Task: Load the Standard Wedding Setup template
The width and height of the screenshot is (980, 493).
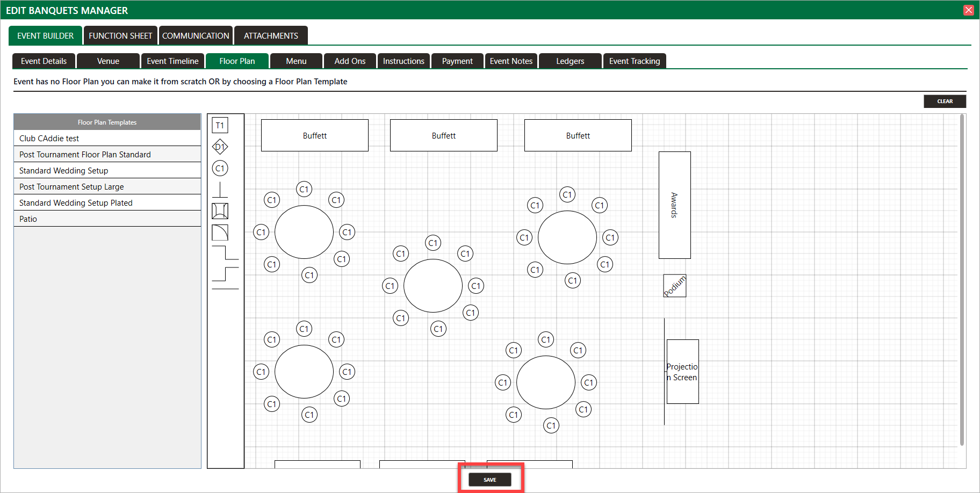Action: coord(64,170)
